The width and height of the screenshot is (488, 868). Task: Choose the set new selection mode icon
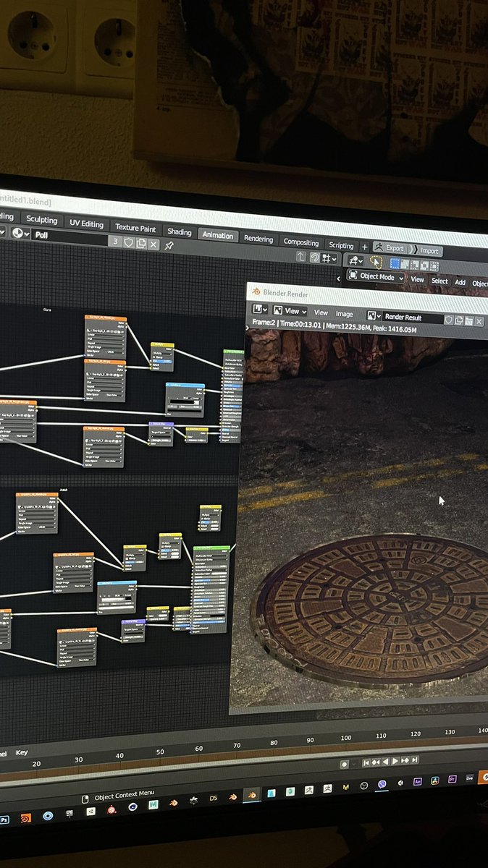pos(395,263)
